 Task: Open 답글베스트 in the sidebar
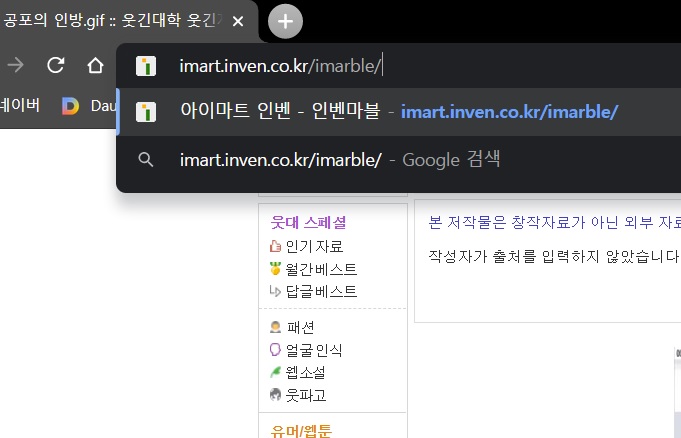[x=321, y=291]
